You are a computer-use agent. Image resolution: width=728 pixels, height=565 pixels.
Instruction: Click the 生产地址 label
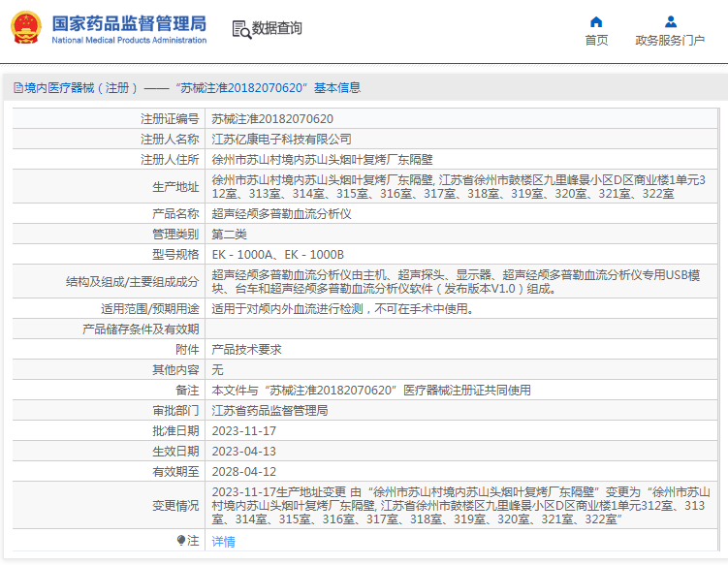pyautogui.click(x=175, y=187)
